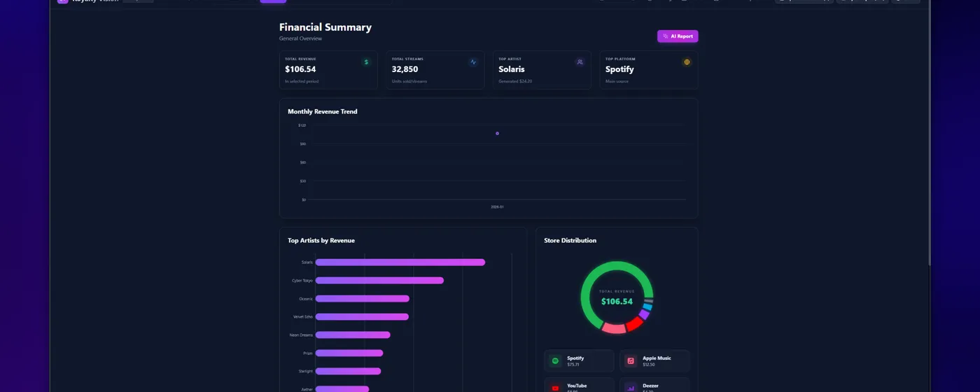Image resolution: width=980 pixels, height=392 pixels.
Task: Click the 32,850 total streams value
Action: point(405,69)
